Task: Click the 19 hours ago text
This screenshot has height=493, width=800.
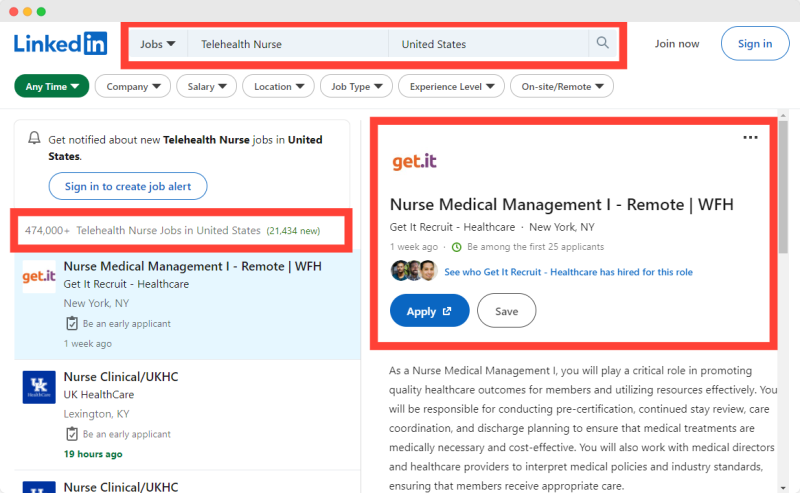Action: click(93, 454)
